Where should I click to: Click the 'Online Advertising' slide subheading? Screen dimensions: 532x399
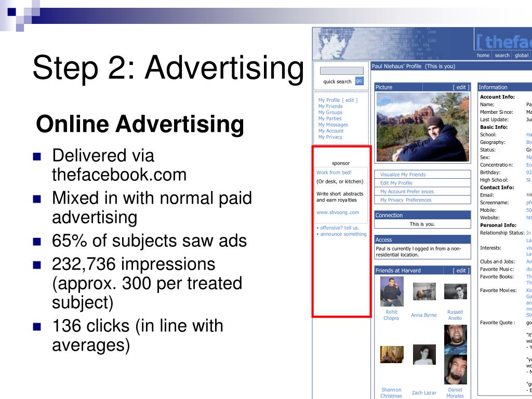(140, 124)
